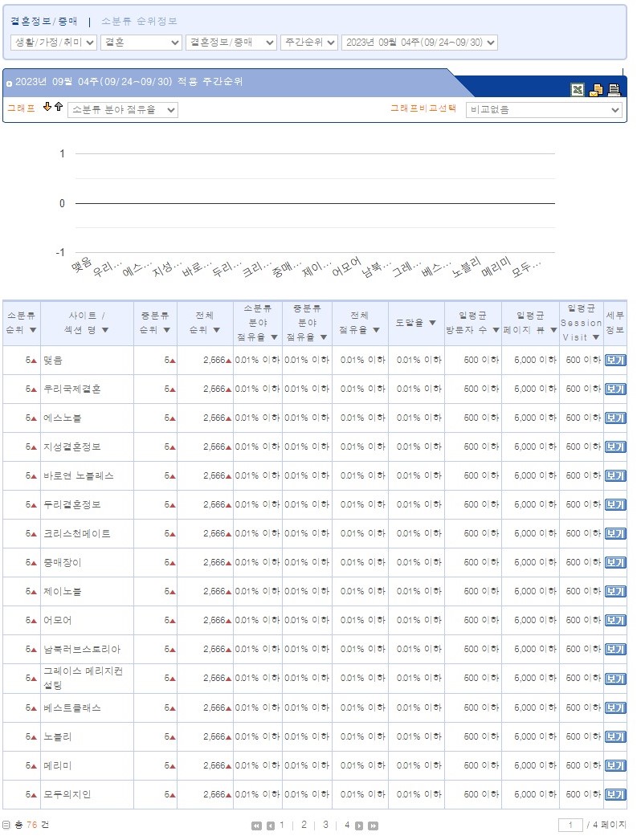
Task: Click 보기 button for 우리국제결혼
Action: [x=614, y=389]
